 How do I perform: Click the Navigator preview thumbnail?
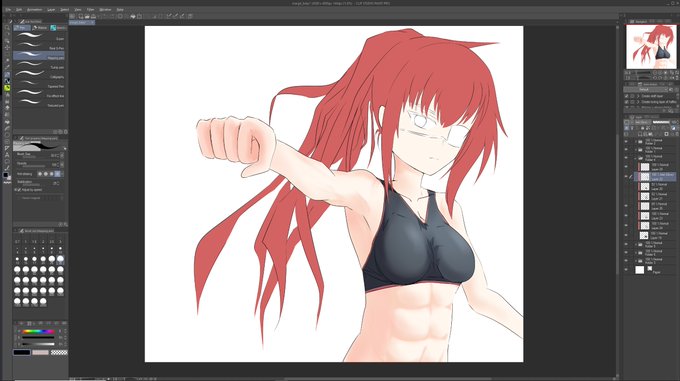651,47
